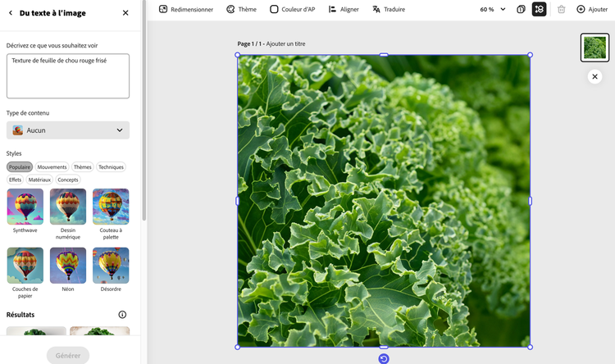Select the Techniques style filter
Screen dimensions: 615x364
(x=111, y=167)
